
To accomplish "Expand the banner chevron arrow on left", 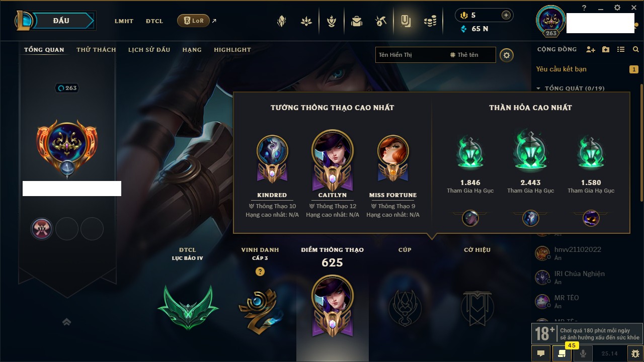I will coord(66,322).
